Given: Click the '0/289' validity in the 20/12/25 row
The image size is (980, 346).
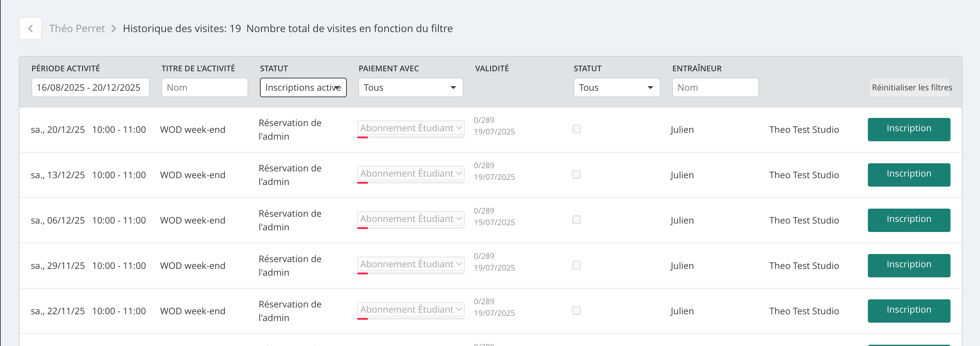Looking at the screenshot, I should point(484,120).
